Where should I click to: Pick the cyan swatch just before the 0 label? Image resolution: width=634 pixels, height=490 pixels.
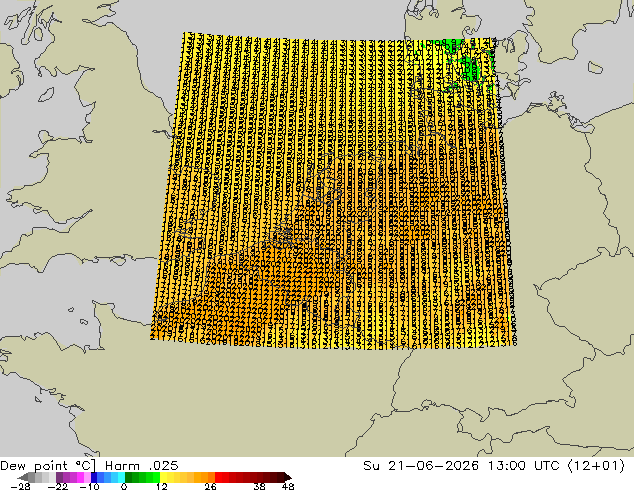(x=121, y=477)
